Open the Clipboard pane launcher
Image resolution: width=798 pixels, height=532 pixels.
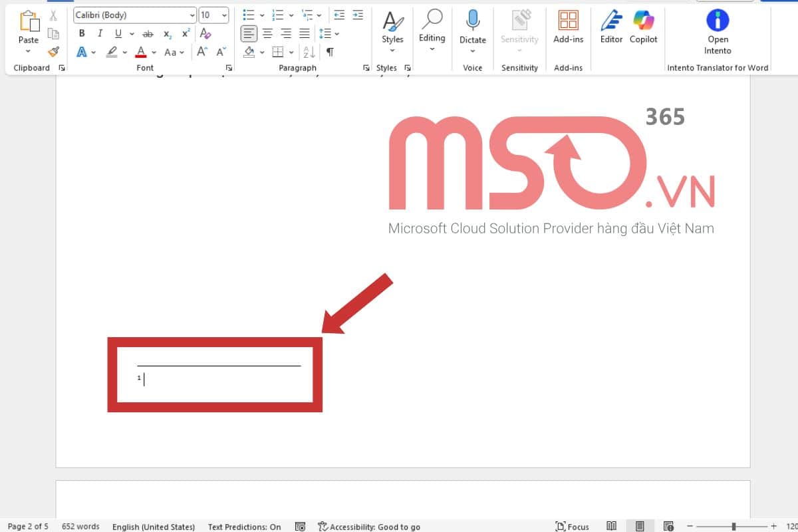point(62,68)
